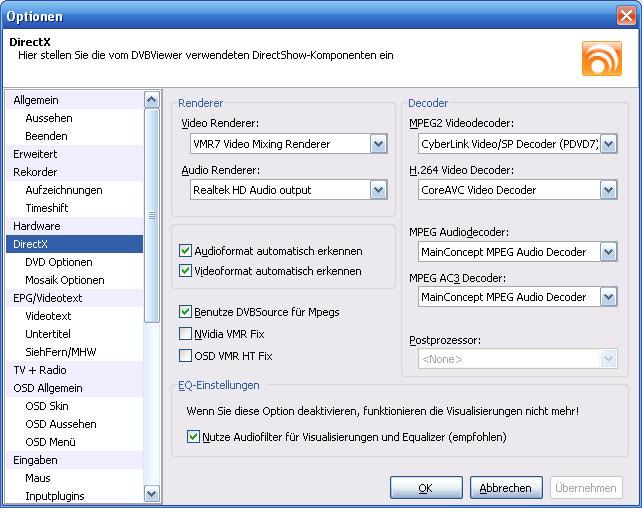The width and height of the screenshot is (642, 512).
Task: Open the Hardware settings category
Action: [36, 226]
